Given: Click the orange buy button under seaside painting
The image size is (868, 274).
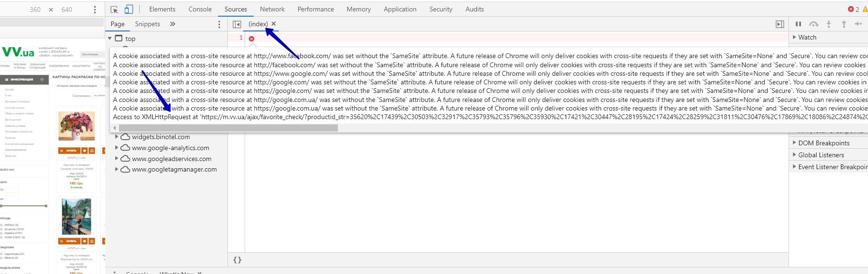Looking at the screenshot, I should (69, 241).
